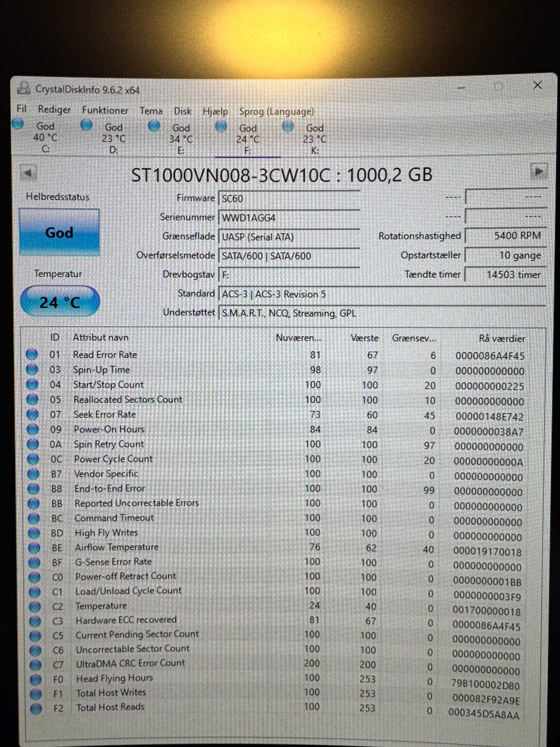
Task: Click the God health status button
Action: coord(59,233)
